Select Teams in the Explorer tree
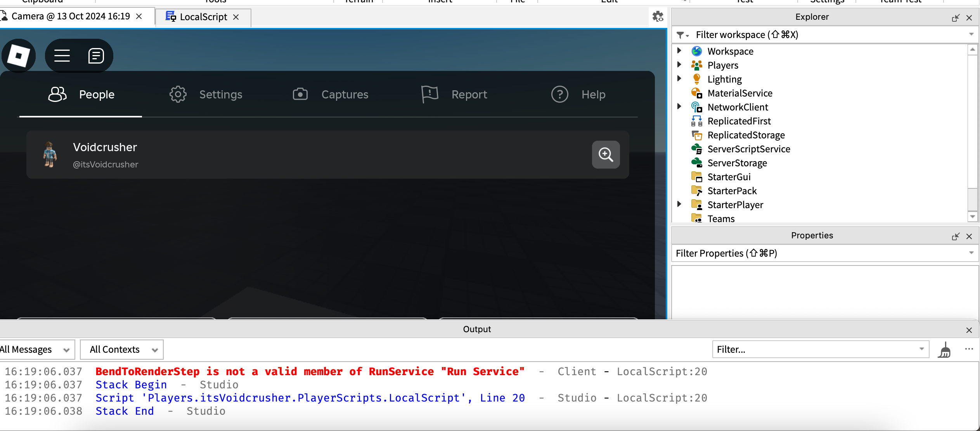Image resolution: width=980 pixels, height=431 pixels. pos(721,219)
